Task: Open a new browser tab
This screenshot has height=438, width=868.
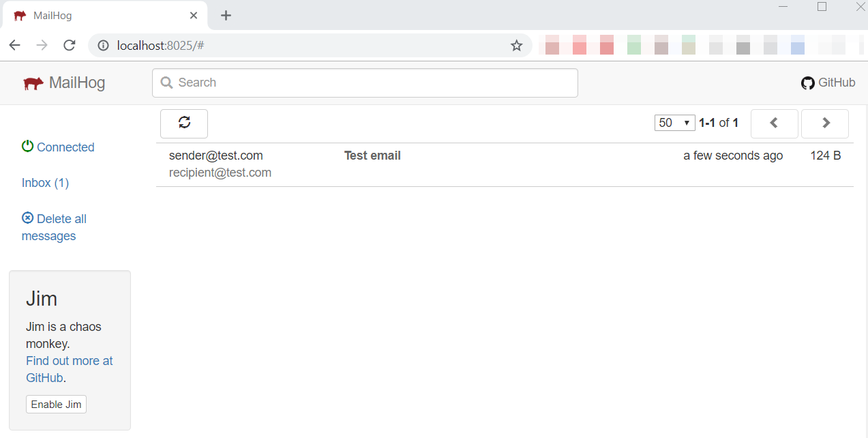Action: 226,16
